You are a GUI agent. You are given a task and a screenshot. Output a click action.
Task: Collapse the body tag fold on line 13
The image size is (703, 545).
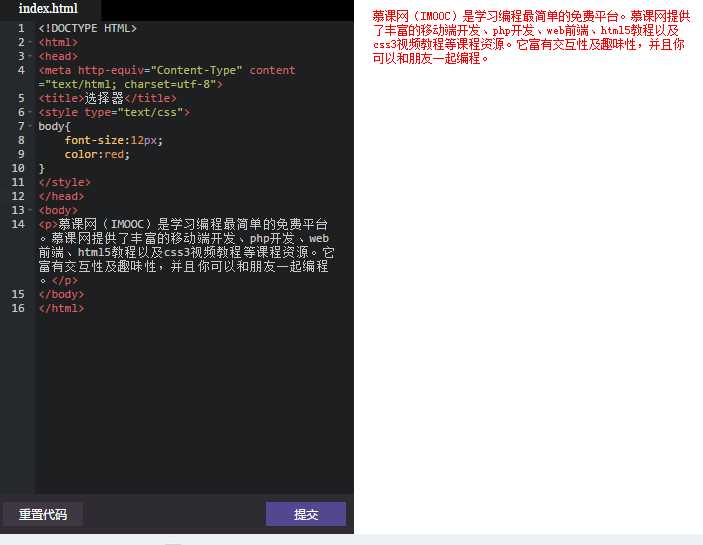30,210
